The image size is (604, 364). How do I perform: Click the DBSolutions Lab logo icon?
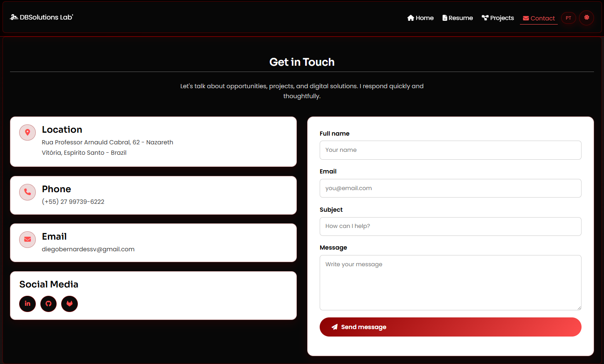coord(14,17)
